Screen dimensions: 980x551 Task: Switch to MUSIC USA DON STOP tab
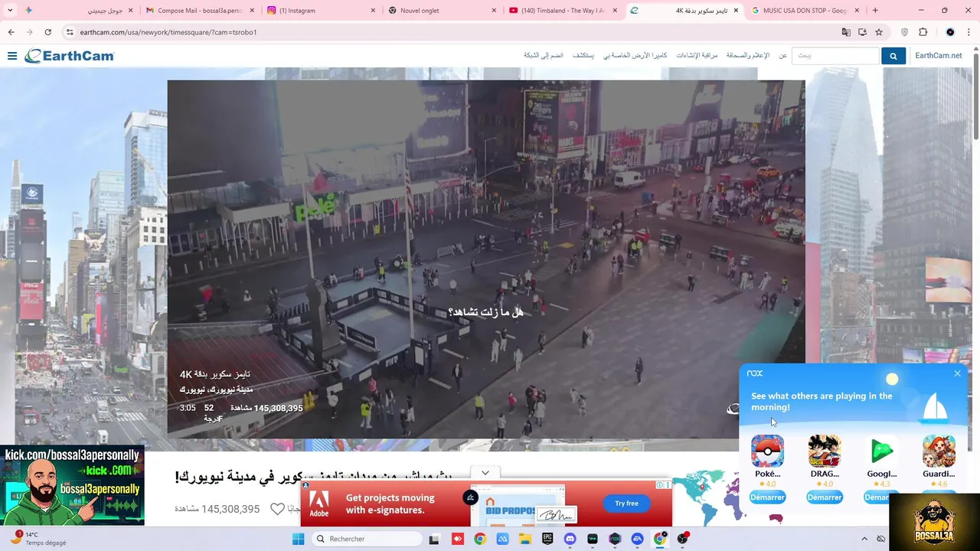click(x=805, y=11)
